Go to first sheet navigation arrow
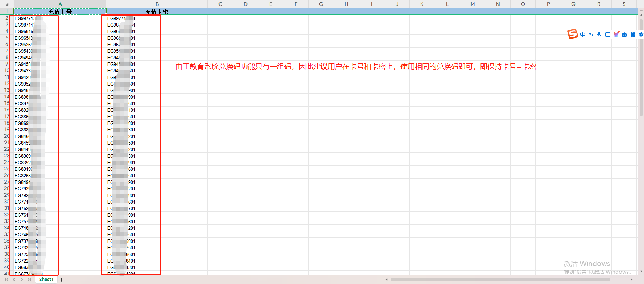 coord(7,280)
